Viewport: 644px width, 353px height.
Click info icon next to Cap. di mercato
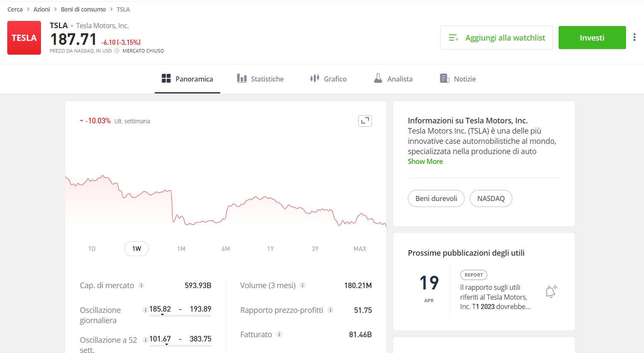tap(141, 285)
